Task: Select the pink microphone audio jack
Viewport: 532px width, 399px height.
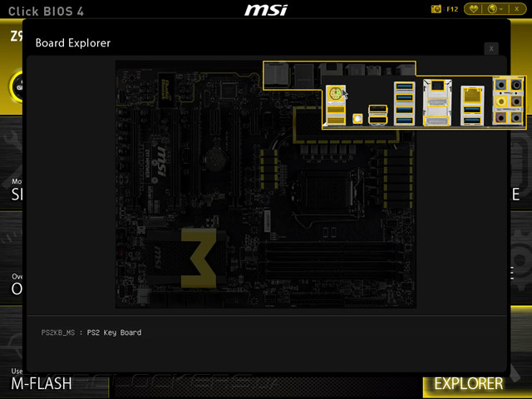Action: coord(500,117)
